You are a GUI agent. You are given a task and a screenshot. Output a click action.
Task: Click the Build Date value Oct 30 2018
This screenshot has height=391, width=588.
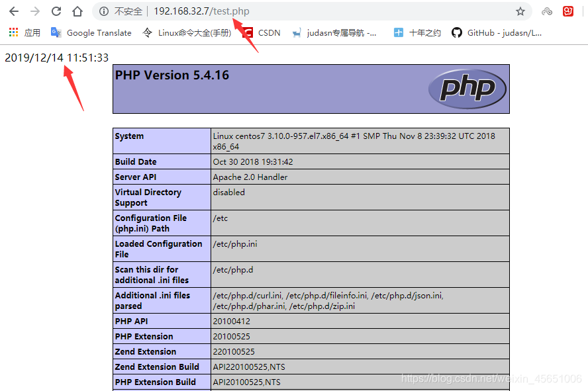(253, 162)
